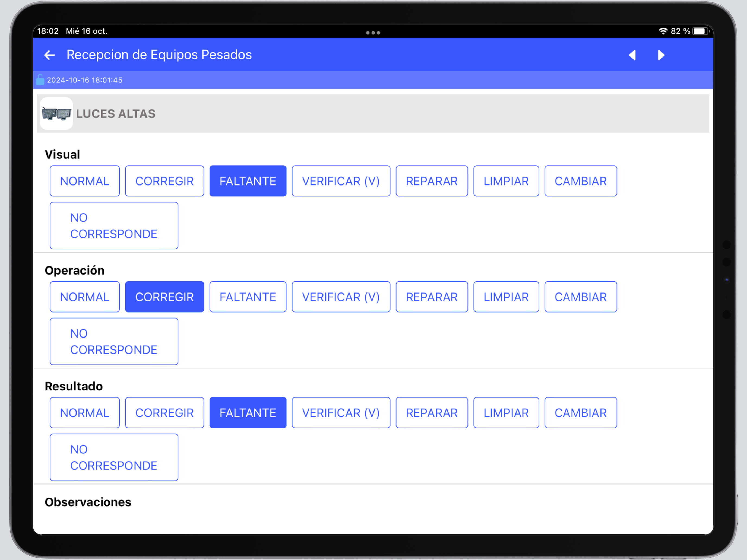Screen dimensions: 747x560
Task: Tap the 18:02 clock in status bar
Action: pyautogui.click(x=48, y=31)
